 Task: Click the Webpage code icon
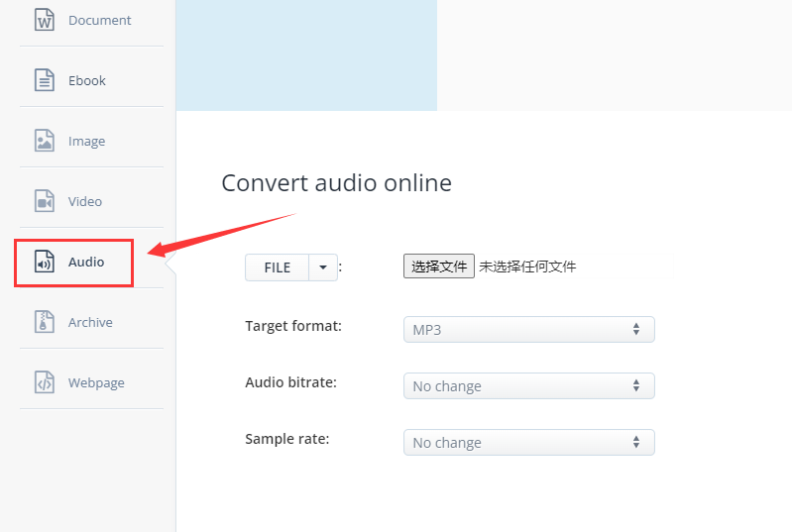[44, 382]
